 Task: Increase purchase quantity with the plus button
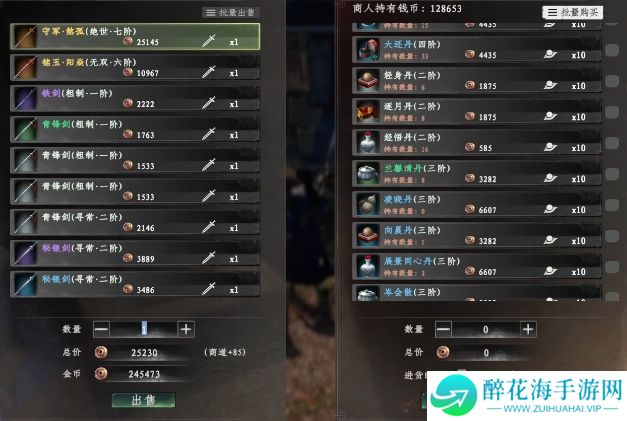pyautogui.click(x=528, y=329)
